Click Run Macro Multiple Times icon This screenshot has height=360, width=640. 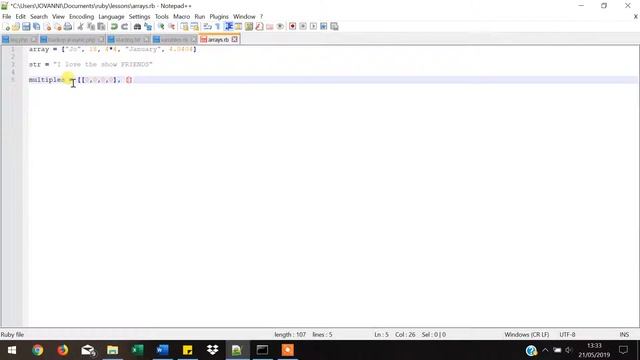[323, 27]
